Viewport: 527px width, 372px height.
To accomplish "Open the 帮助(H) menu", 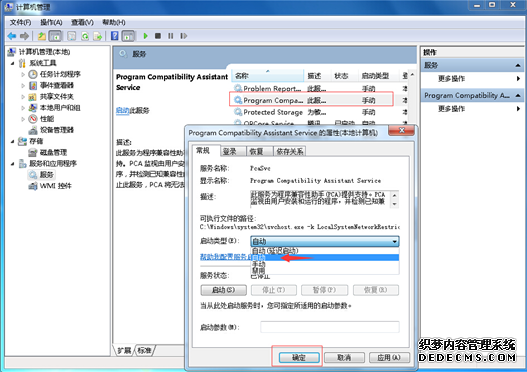I will click(x=114, y=22).
